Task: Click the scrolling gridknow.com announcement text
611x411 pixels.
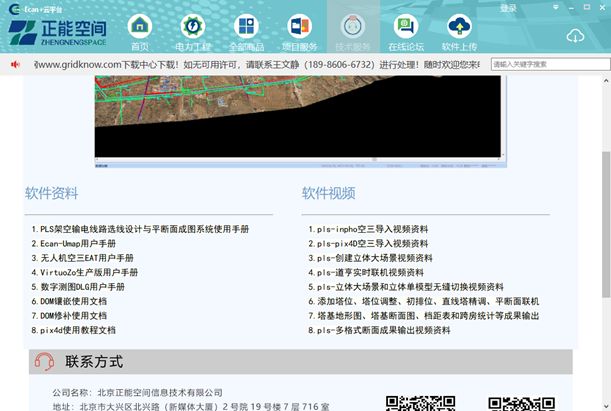Action: click(257, 64)
